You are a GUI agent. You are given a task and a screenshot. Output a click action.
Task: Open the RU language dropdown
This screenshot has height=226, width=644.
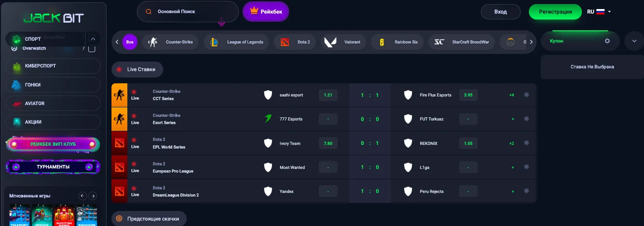[599, 12]
